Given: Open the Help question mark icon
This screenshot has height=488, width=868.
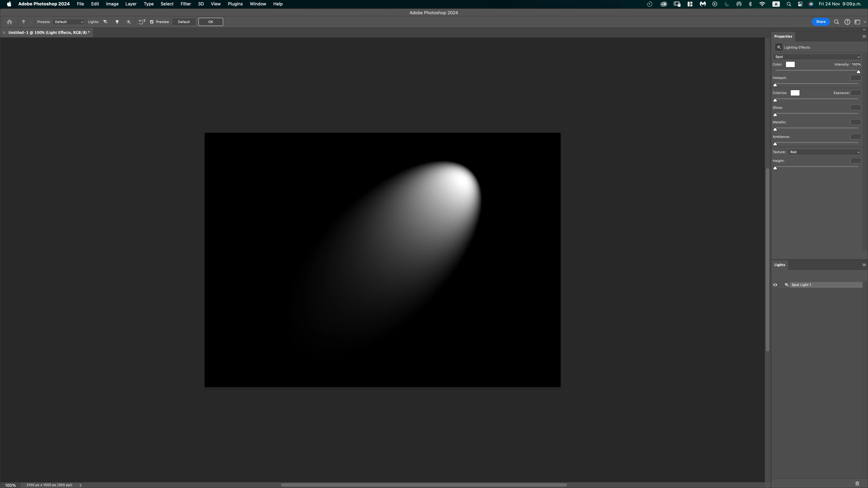Looking at the screenshot, I should 847,22.
